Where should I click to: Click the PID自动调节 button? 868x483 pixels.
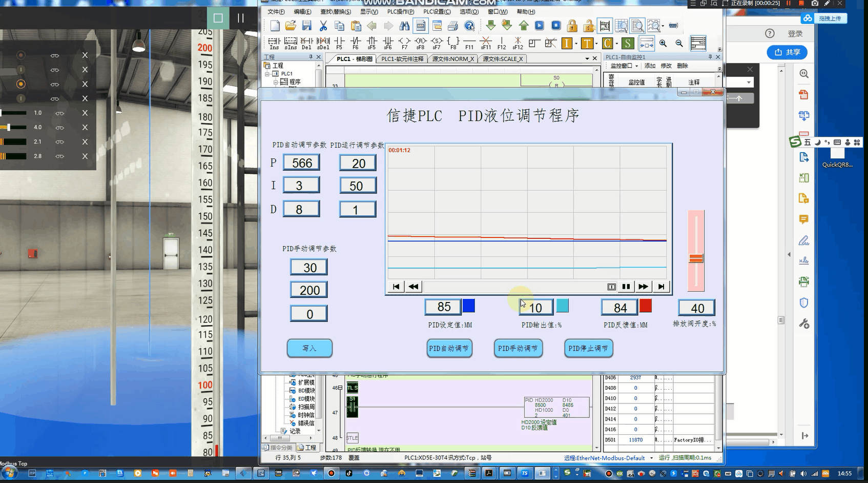(x=449, y=349)
